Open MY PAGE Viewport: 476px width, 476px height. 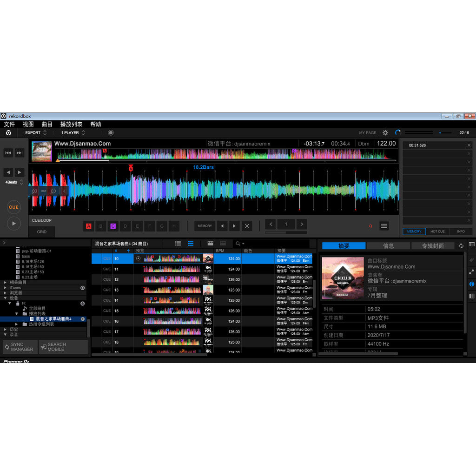(368, 132)
